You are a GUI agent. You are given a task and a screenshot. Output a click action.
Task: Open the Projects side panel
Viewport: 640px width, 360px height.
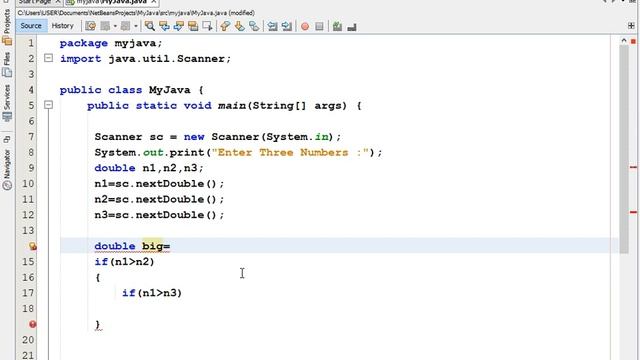[x=7, y=27]
